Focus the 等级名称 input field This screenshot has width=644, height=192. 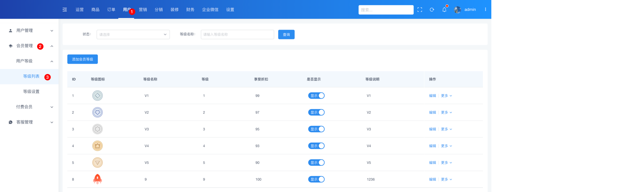tap(237, 34)
